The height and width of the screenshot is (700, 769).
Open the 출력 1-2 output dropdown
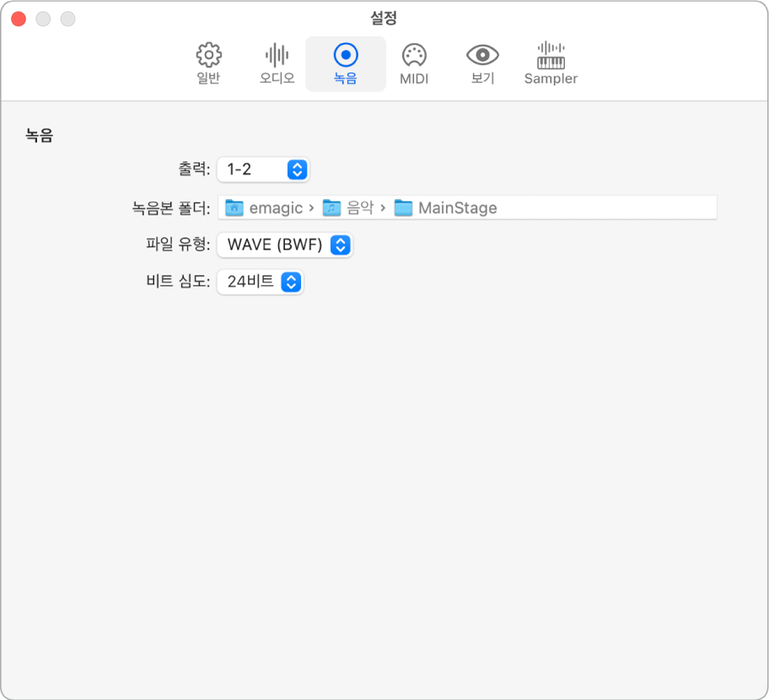(263, 170)
